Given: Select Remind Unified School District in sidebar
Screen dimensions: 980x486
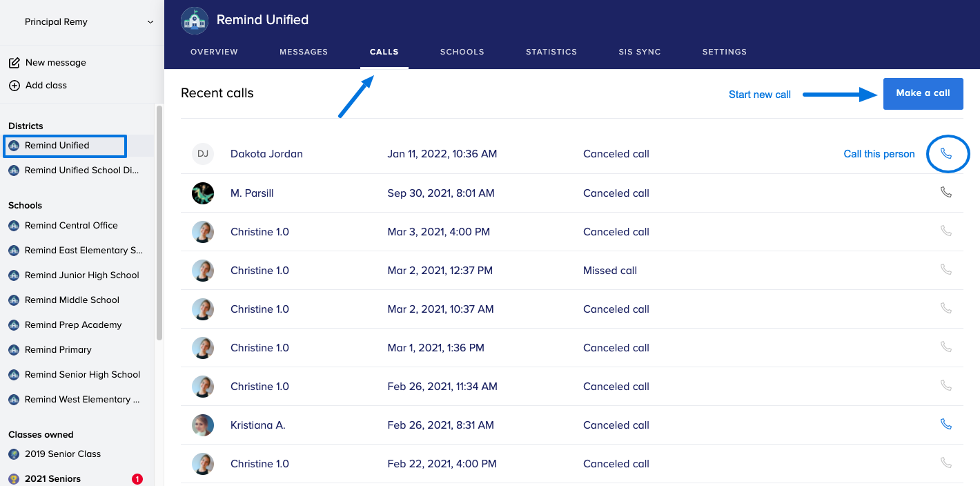Looking at the screenshot, I should click(x=81, y=171).
